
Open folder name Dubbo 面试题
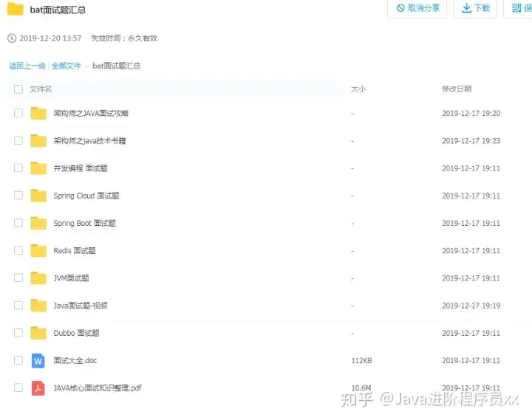76,333
